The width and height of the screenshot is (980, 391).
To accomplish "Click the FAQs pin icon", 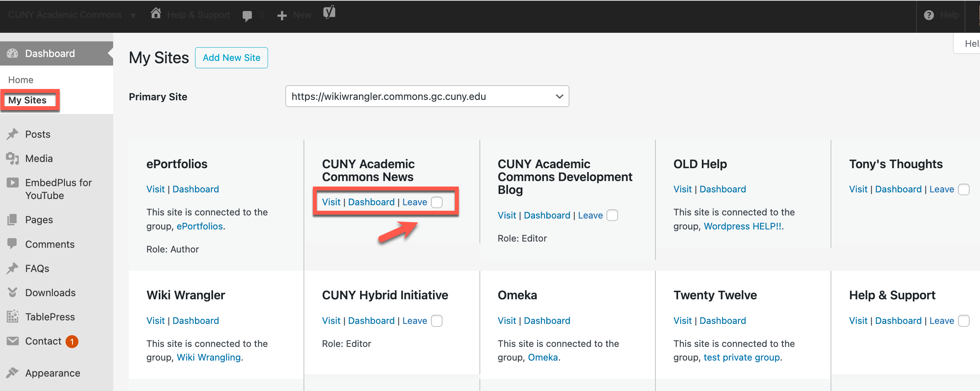I will click(12, 268).
